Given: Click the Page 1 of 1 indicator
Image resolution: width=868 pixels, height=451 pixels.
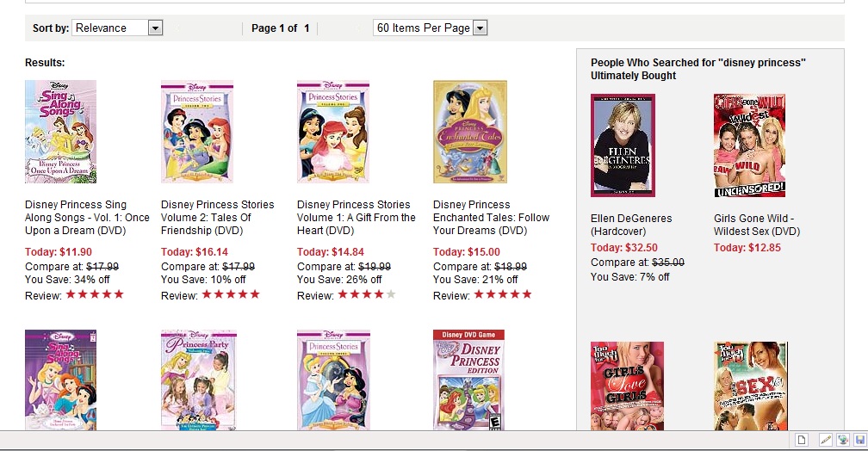Looking at the screenshot, I should 280,28.
